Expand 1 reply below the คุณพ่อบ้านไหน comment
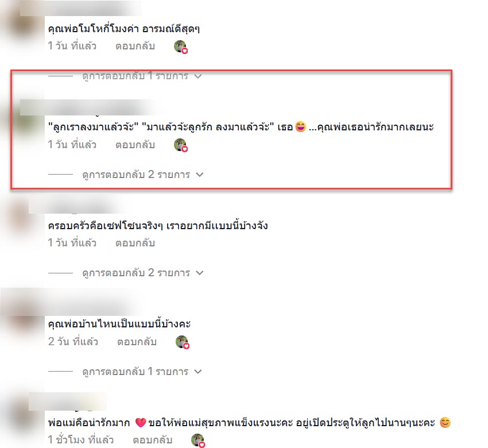 click(x=142, y=372)
